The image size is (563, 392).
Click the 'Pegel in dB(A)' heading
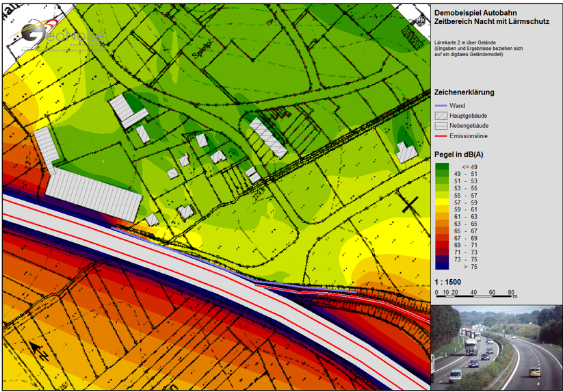point(460,155)
